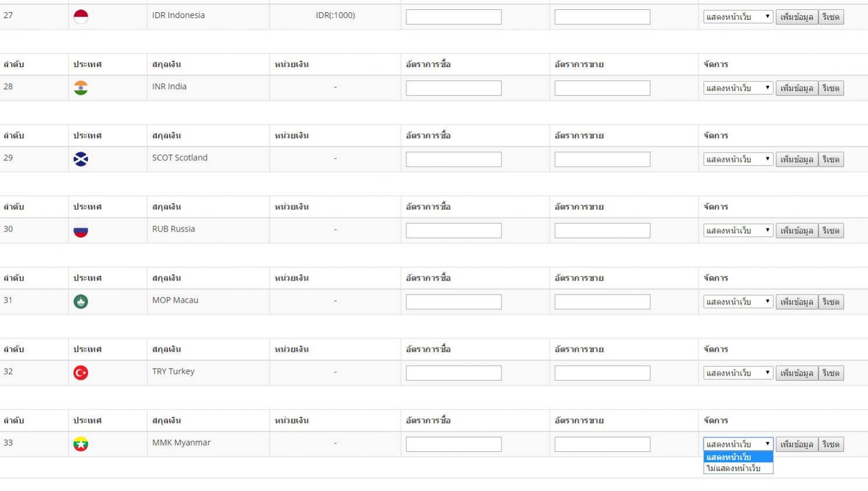Click buy rate field for IDR Indonesia

click(454, 17)
